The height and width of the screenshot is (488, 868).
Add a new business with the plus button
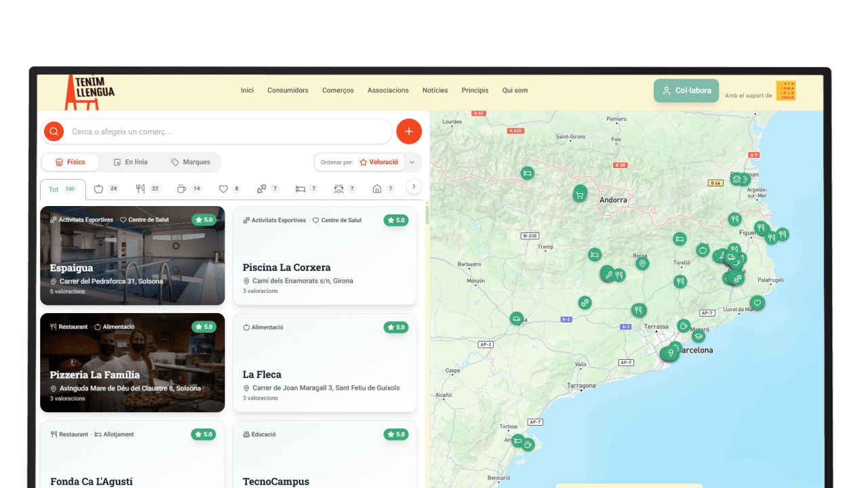tap(409, 131)
